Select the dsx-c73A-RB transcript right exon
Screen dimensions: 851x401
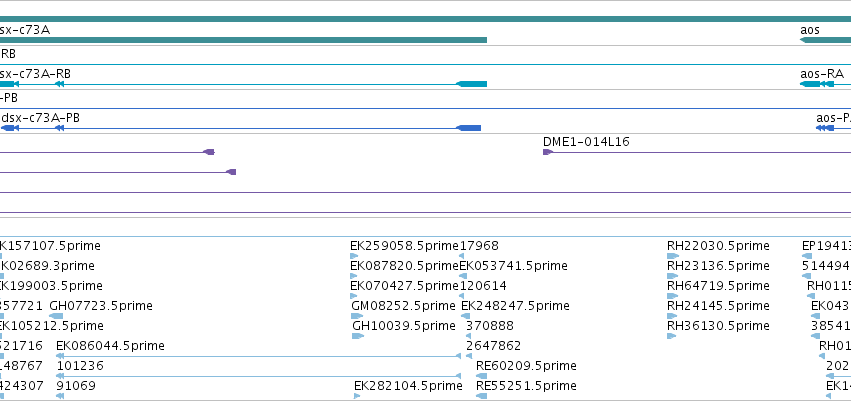coord(471,84)
